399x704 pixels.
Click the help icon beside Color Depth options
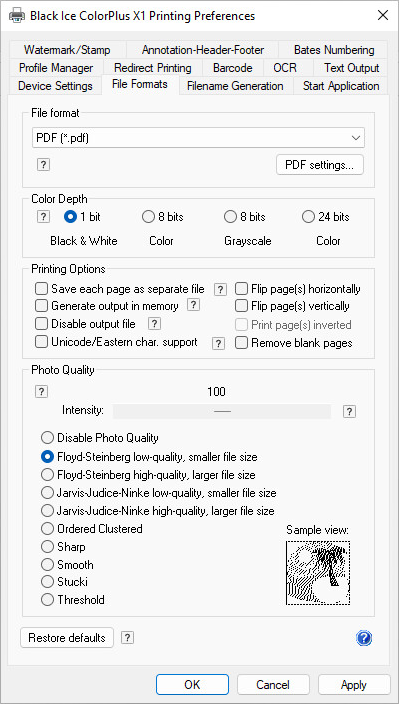[x=43, y=217]
